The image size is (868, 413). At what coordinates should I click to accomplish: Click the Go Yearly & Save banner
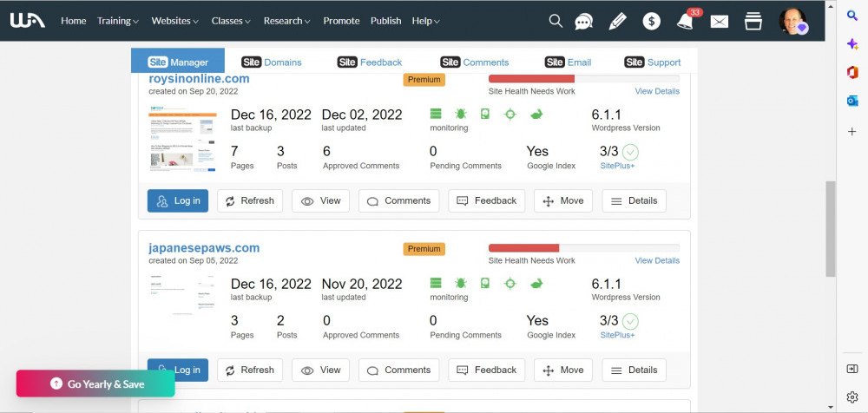tap(95, 383)
